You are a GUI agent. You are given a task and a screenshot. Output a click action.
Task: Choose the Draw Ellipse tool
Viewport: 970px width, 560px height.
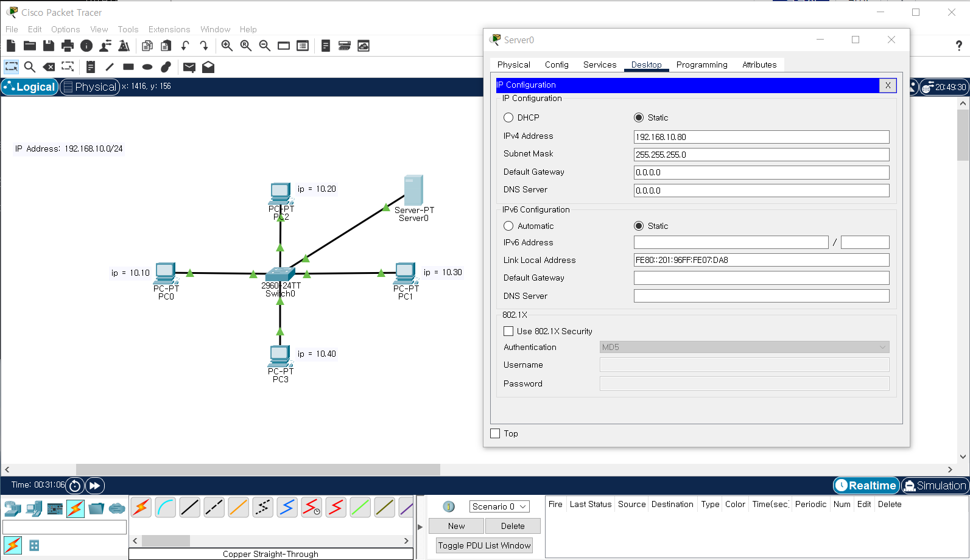(x=147, y=67)
